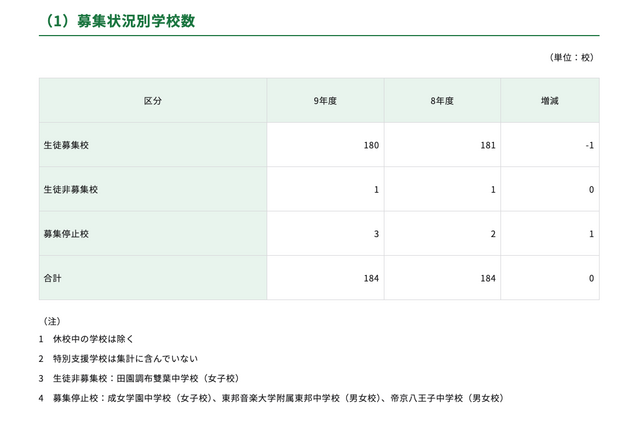Select value 3 in 募集停止校 row
Screen dimensions: 640x426
(x=376, y=234)
